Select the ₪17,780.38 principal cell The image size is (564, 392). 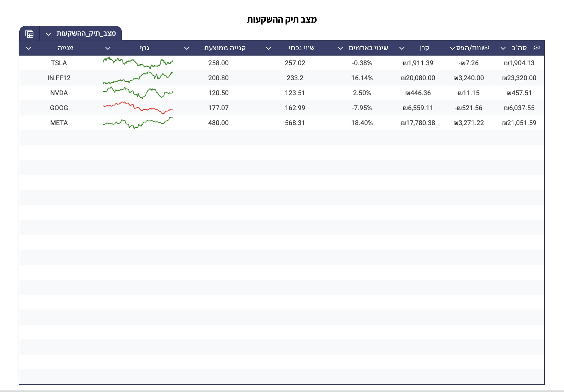pos(418,123)
